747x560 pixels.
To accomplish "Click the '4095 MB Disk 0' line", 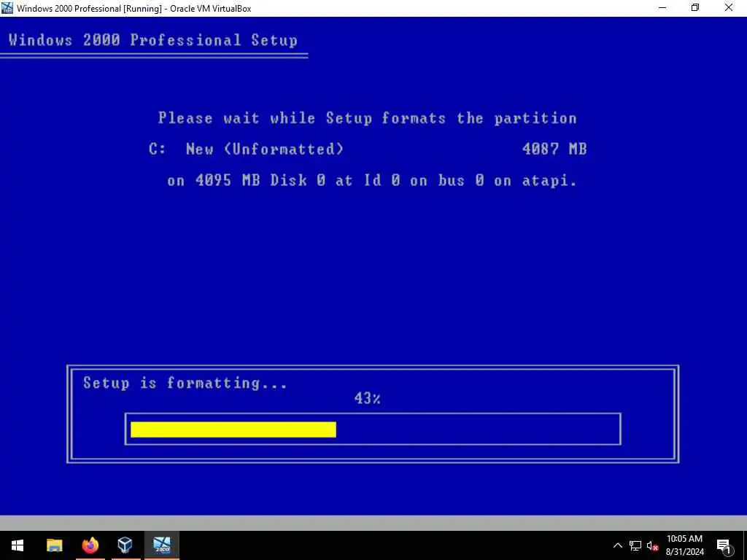I will [372, 181].
